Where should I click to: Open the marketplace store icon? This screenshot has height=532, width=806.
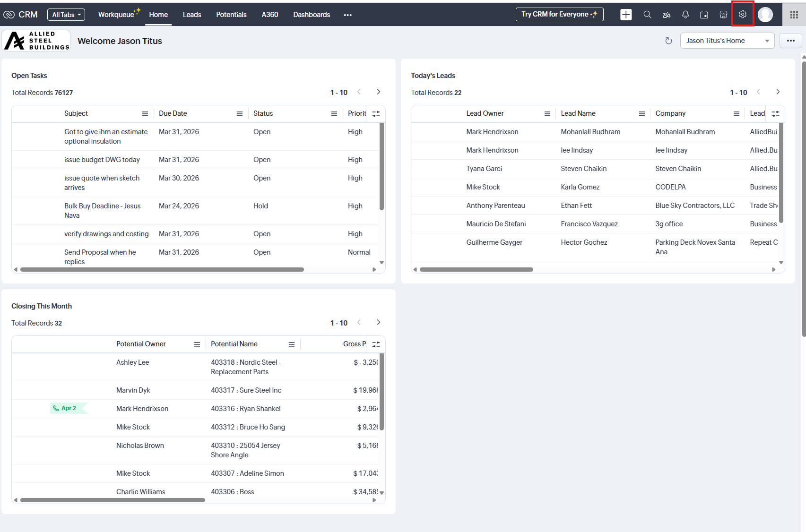point(723,15)
